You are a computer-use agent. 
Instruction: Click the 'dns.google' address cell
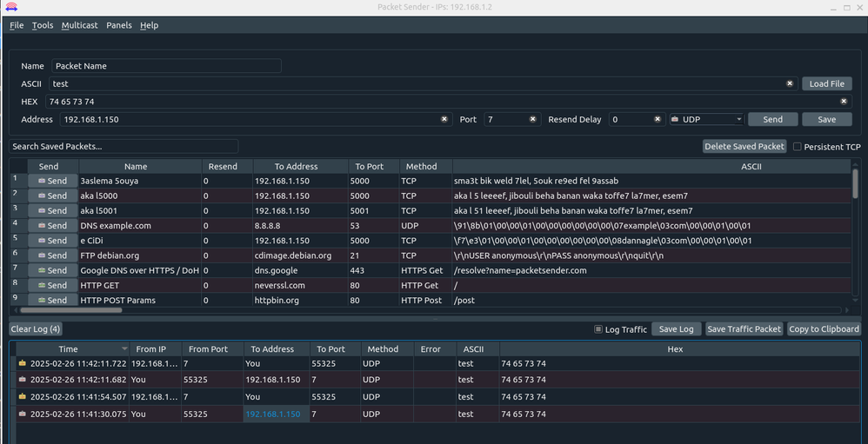click(301, 270)
